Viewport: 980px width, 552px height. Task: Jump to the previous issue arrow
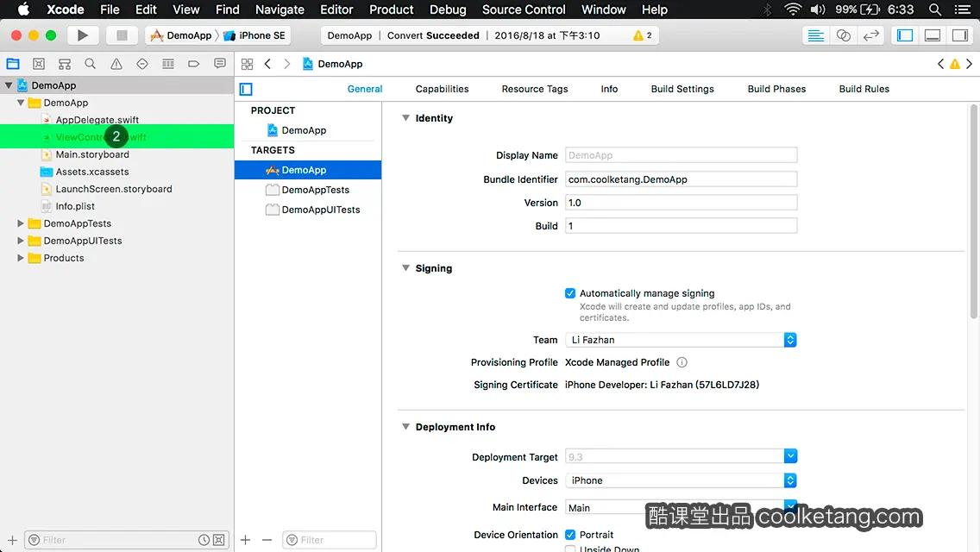[940, 64]
